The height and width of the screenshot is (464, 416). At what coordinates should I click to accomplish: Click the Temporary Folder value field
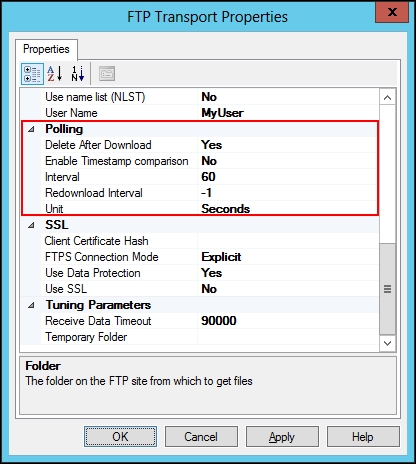[x=288, y=337]
